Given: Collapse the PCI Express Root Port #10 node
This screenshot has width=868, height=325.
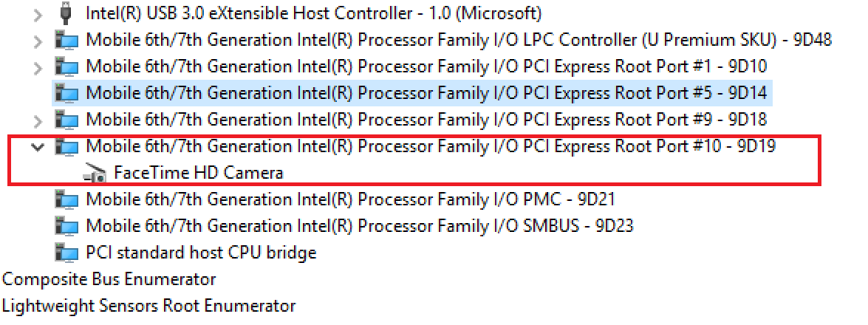Looking at the screenshot, I should point(38,147).
